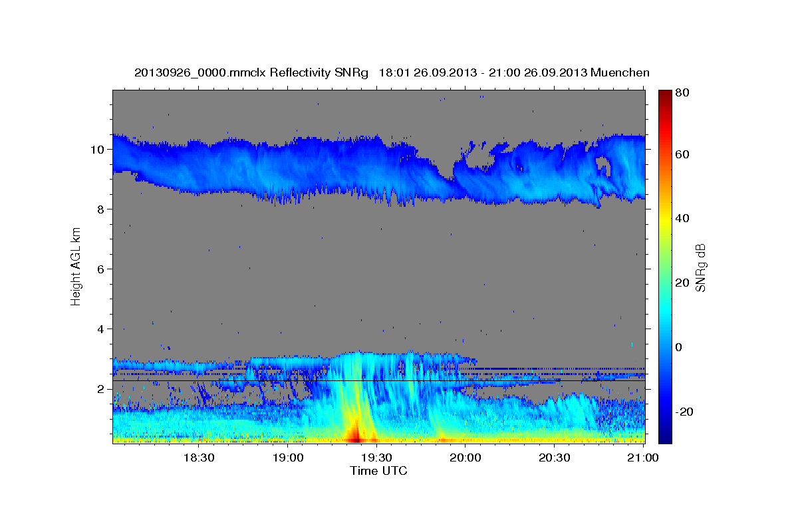The width and height of the screenshot is (798, 532).
Task: Click the 21:00 time tick label
Action: (x=644, y=458)
